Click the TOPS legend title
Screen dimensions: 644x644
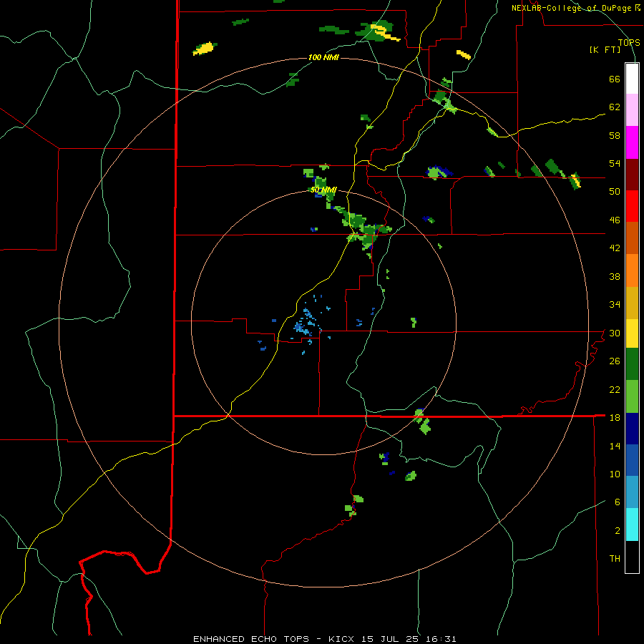(629, 42)
